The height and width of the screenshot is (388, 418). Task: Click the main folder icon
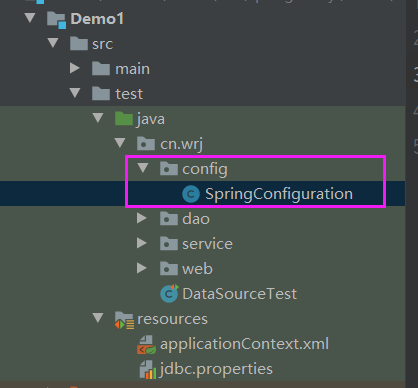[101, 69]
